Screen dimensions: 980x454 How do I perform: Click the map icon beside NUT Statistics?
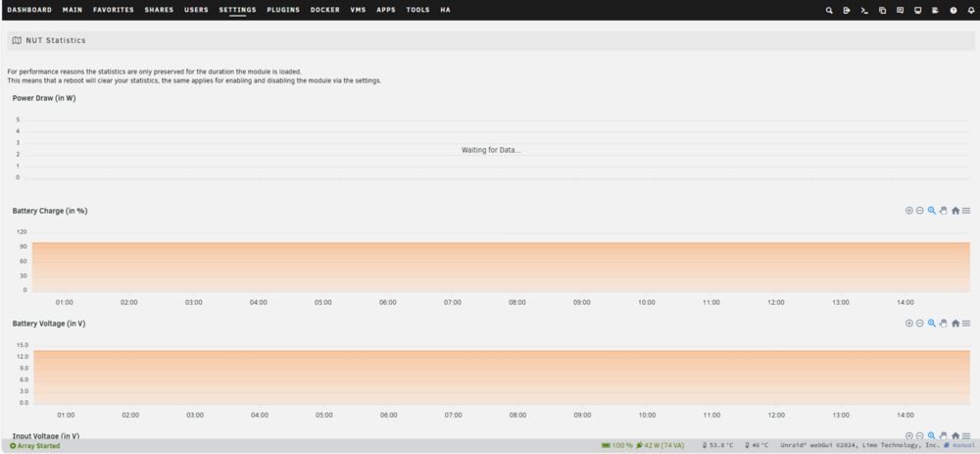[x=17, y=40]
